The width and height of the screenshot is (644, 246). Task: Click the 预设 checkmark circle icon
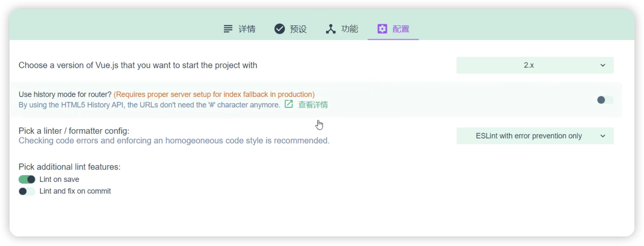pyautogui.click(x=279, y=29)
